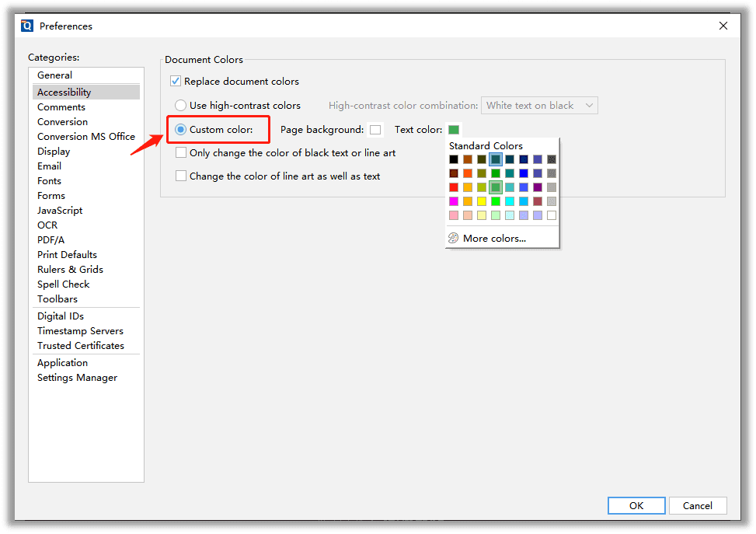Pick the currently selected green standard color
The width and height of the screenshot is (756, 534).
tap(496, 187)
